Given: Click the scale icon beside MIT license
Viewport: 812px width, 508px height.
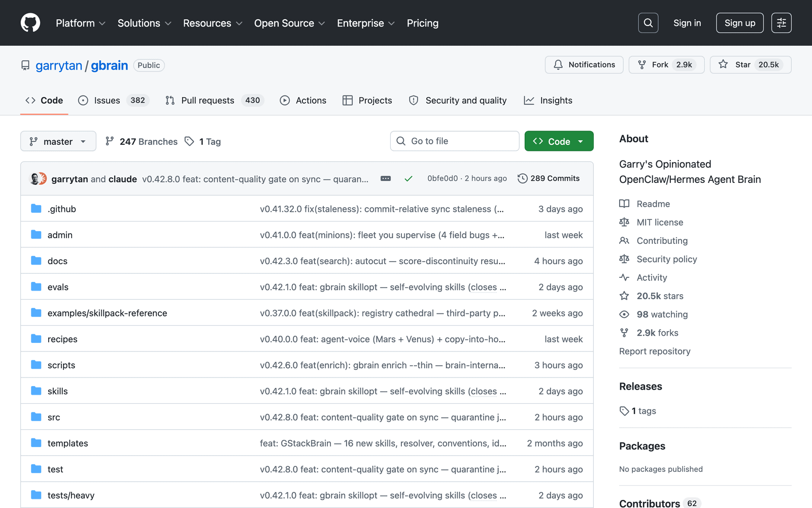Looking at the screenshot, I should coord(624,222).
